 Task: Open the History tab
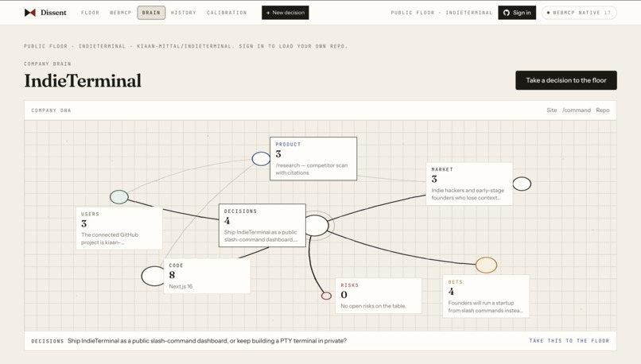coord(184,13)
